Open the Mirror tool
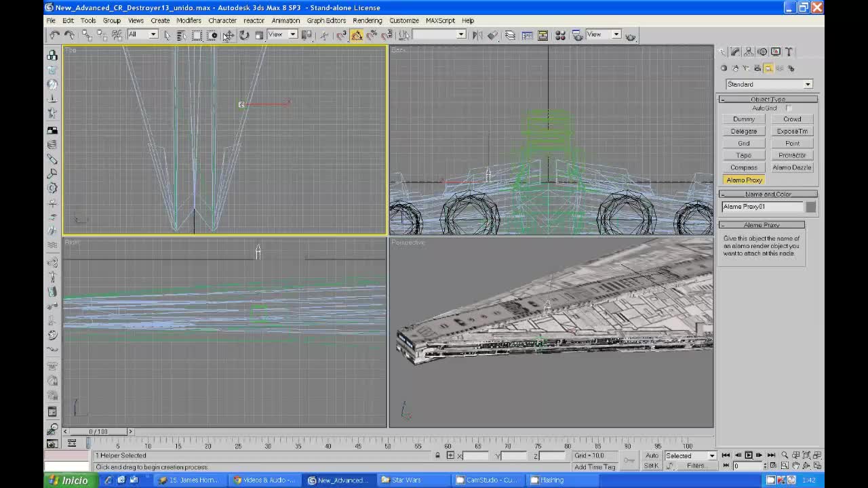The image size is (868, 488). click(x=477, y=35)
